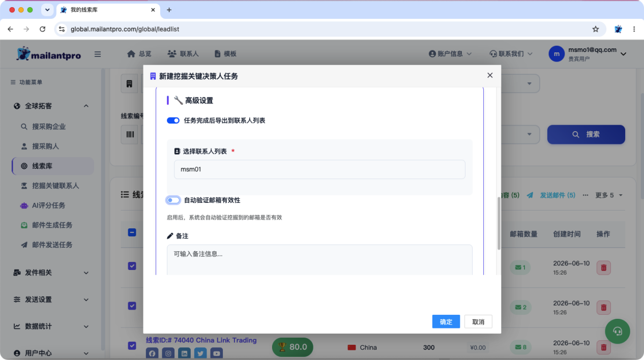Expand the 联系我们 dropdown
644x360 pixels.
[x=511, y=54]
